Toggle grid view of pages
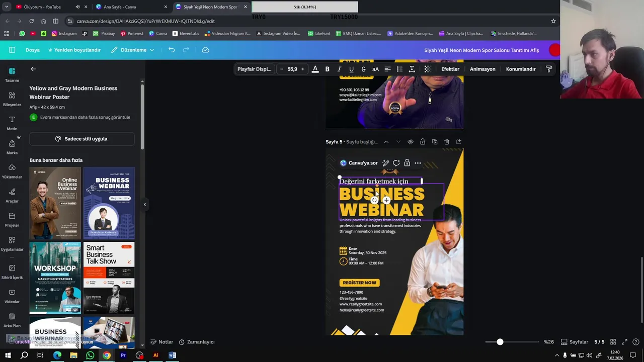Viewport: 644px width, 362px height. (x=612, y=342)
